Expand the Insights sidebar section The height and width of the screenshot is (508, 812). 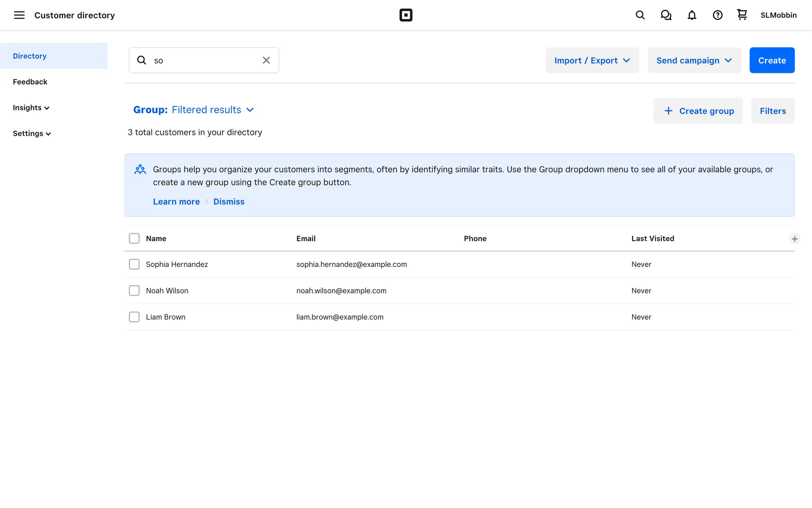pos(31,108)
